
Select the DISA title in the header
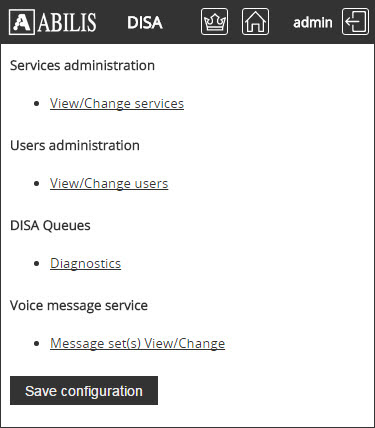pos(145,23)
